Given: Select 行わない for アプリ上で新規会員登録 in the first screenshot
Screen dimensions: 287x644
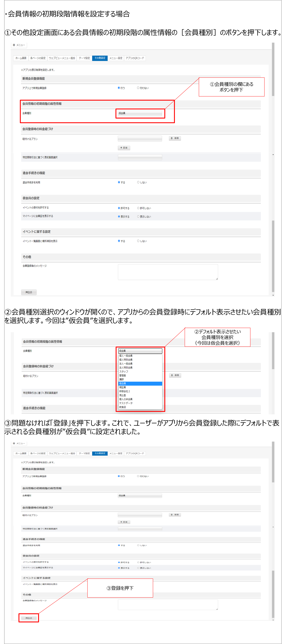Looking at the screenshot, I should 143,88.
